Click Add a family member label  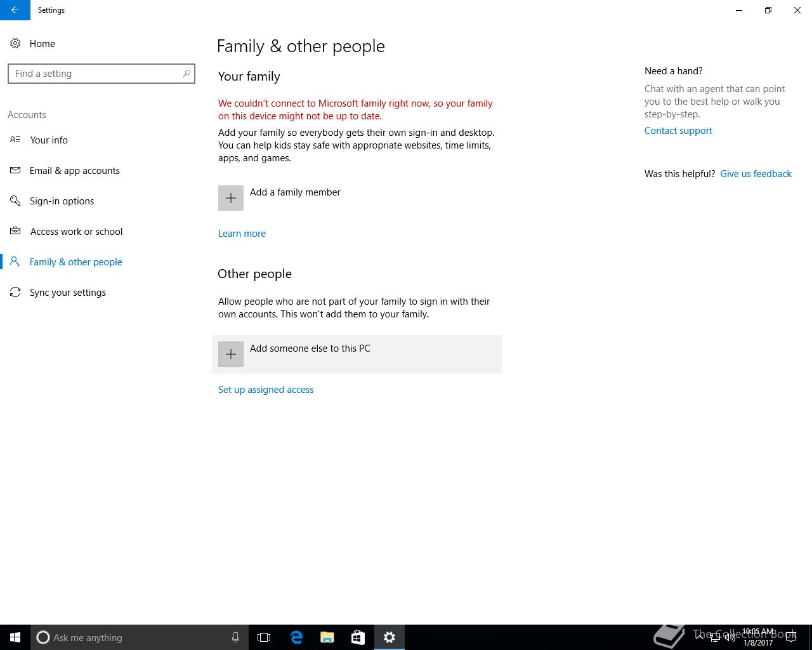pos(295,192)
